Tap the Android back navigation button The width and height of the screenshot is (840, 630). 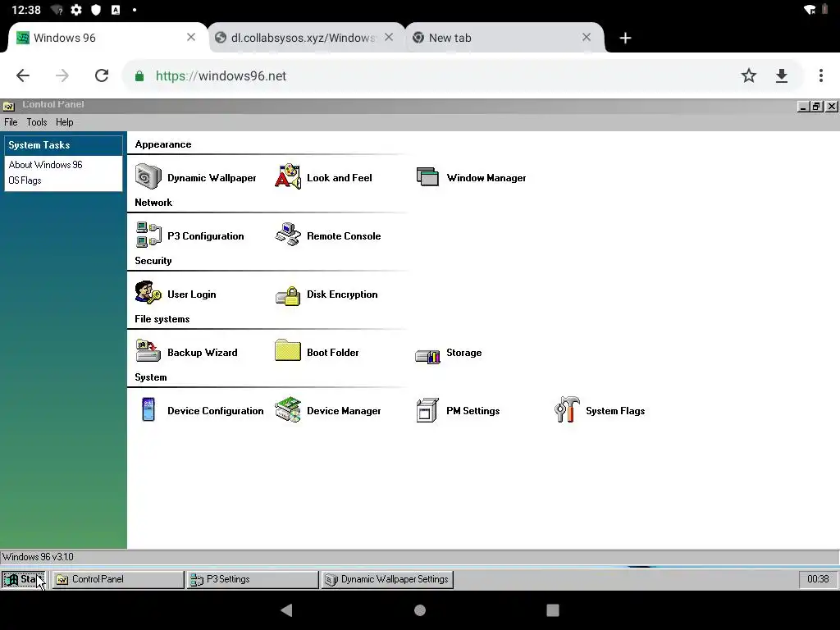[x=287, y=610]
